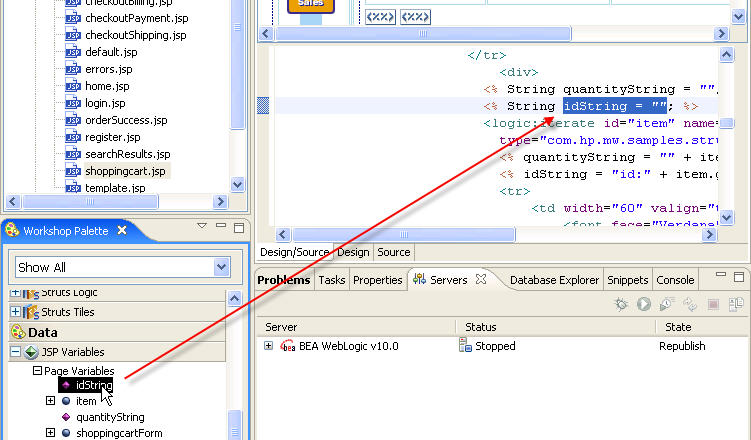Select template.jsp file
Image resolution: width=751 pixels, height=440 pixels.
coord(115,188)
